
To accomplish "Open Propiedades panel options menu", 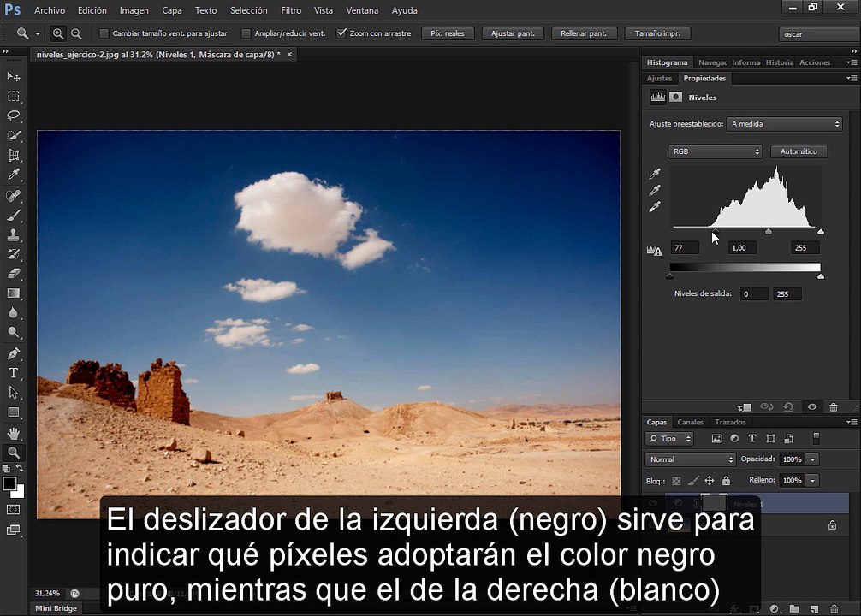I will click(852, 79).
